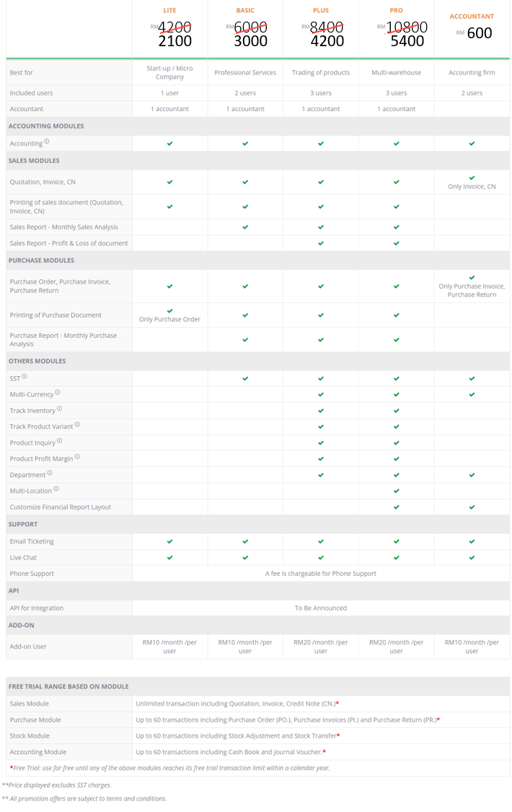Click the Product Profit Margin info icon
The image size is (512, 812).
click(x=77, y=456)
